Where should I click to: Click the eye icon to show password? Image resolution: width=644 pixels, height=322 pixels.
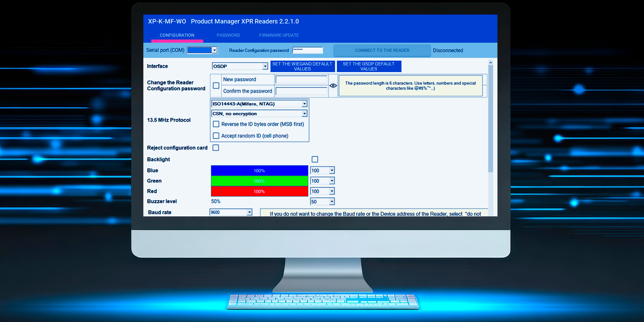(333, 85)
